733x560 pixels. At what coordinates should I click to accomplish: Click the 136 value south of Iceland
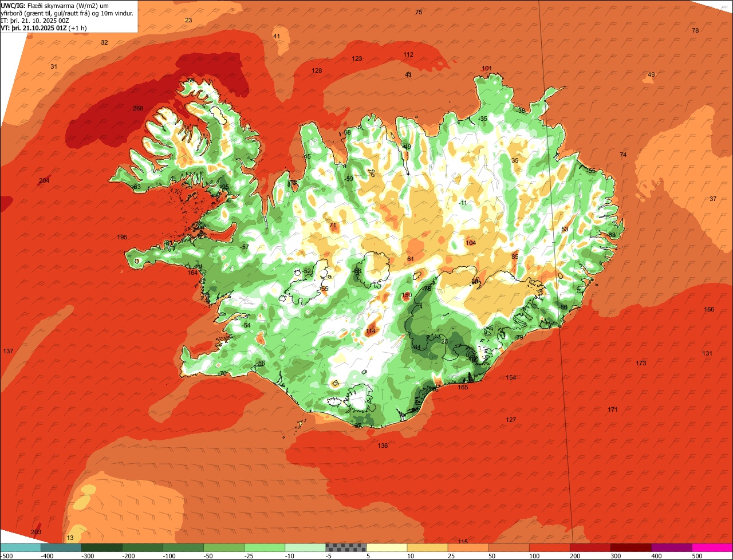pyautogui.click(x=383, y=445)
